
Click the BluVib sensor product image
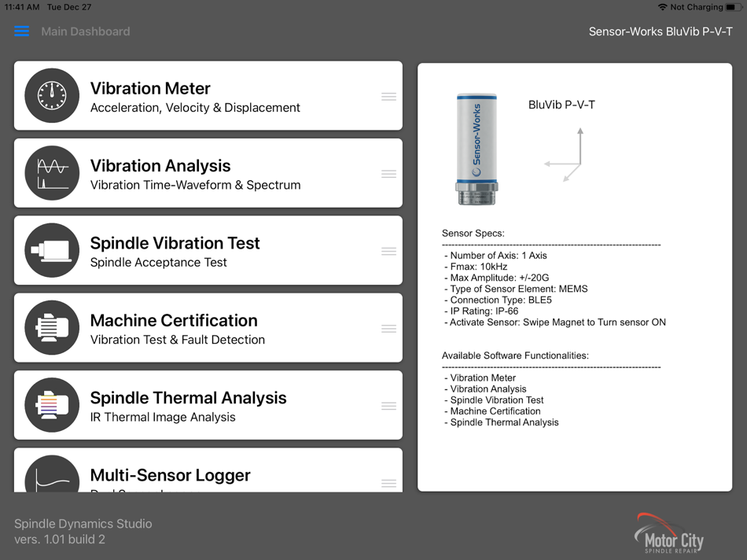[477, 149]
